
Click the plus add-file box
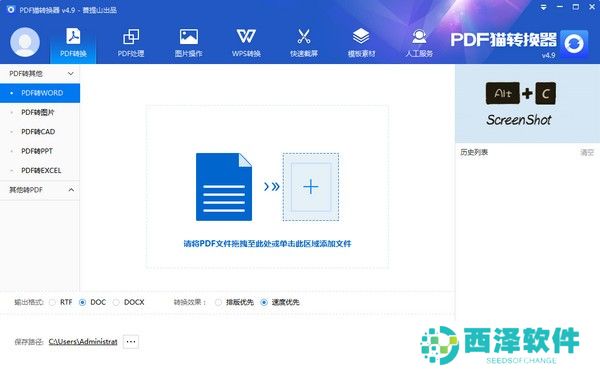[x=311, y=187]
